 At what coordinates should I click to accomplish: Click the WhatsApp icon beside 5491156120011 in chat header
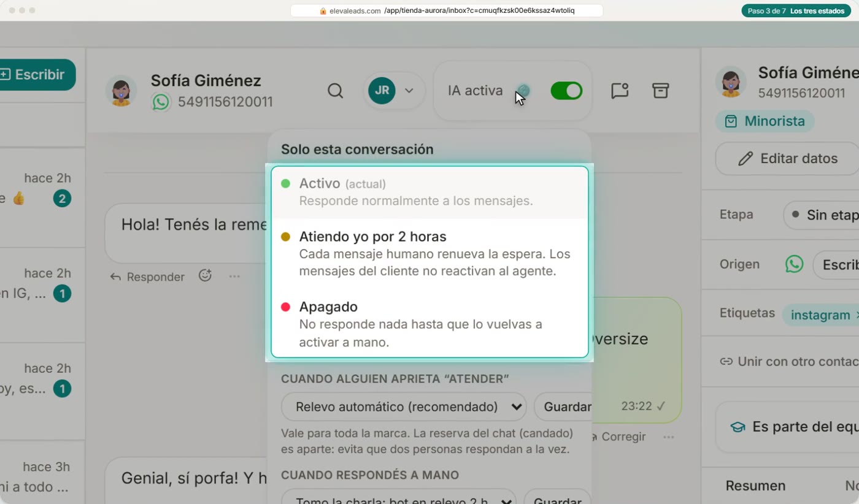pyautogui.click(x=161, y=102)
